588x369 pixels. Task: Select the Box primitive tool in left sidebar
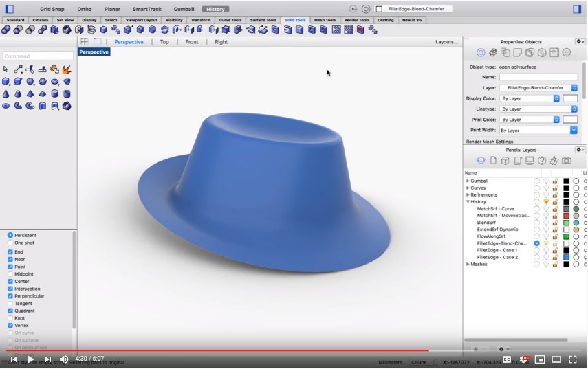6,81
